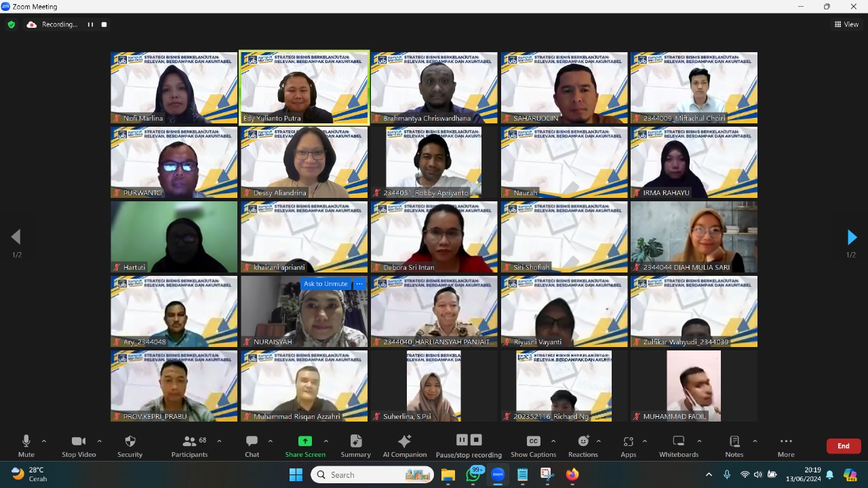Expand the Participants options arrow
The image size is (868, 488).
[219, 441]
